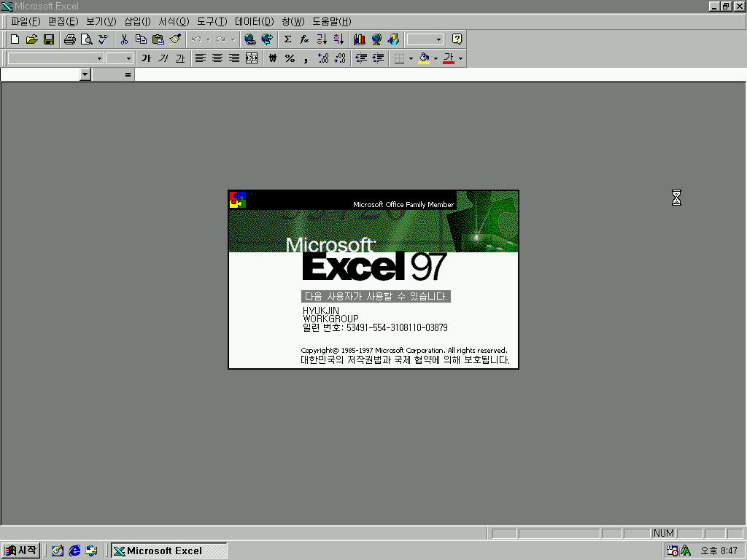The width and height of the screenshot is (747, 560).
Task: Click the Print icon
Action: click(x=70, y=39)
